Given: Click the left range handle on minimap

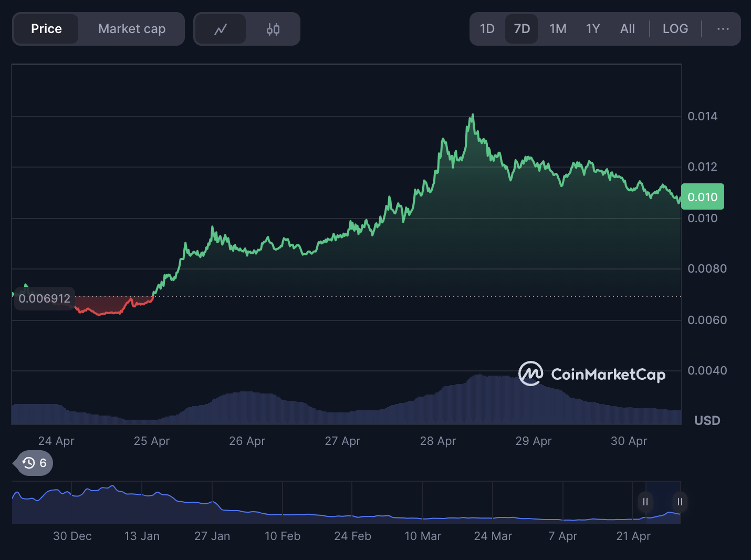Looking at the screenshot, I should click(645, 502).
